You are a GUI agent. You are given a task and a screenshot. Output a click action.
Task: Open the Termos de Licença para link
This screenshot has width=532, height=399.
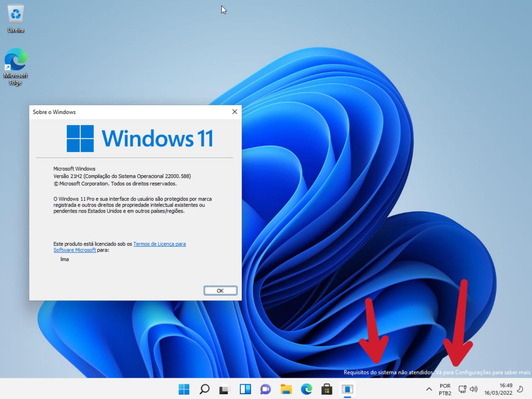click(x=159, y=244)
